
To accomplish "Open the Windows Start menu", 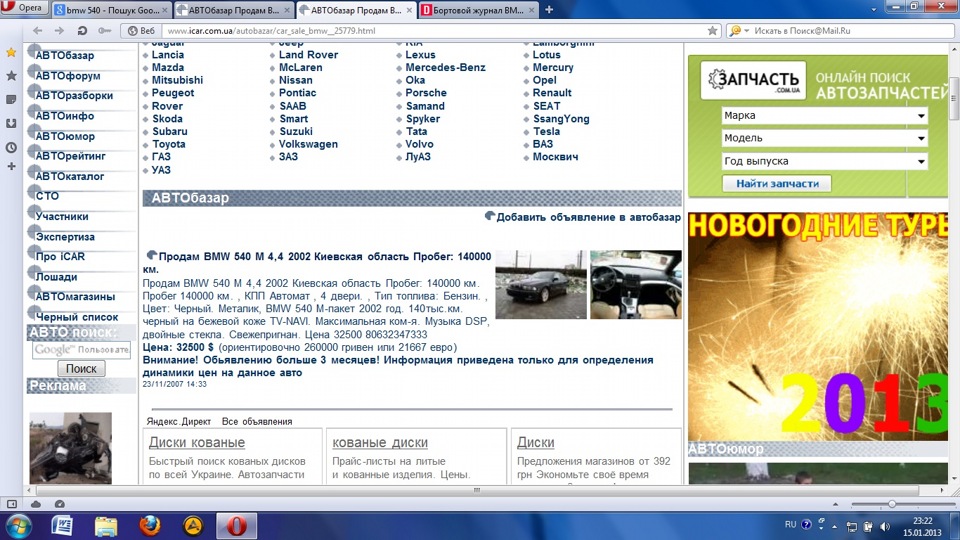I will 19,526.
